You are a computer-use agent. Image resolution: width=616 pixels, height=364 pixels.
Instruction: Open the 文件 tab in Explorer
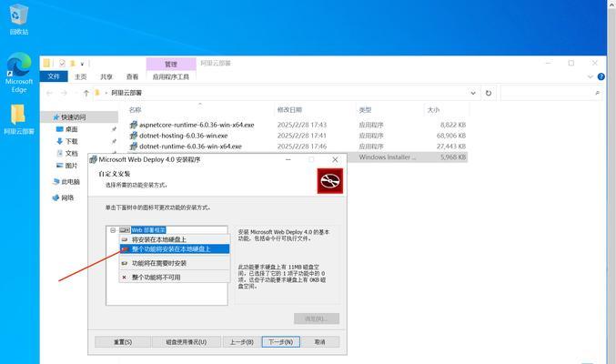click(54, 76)
